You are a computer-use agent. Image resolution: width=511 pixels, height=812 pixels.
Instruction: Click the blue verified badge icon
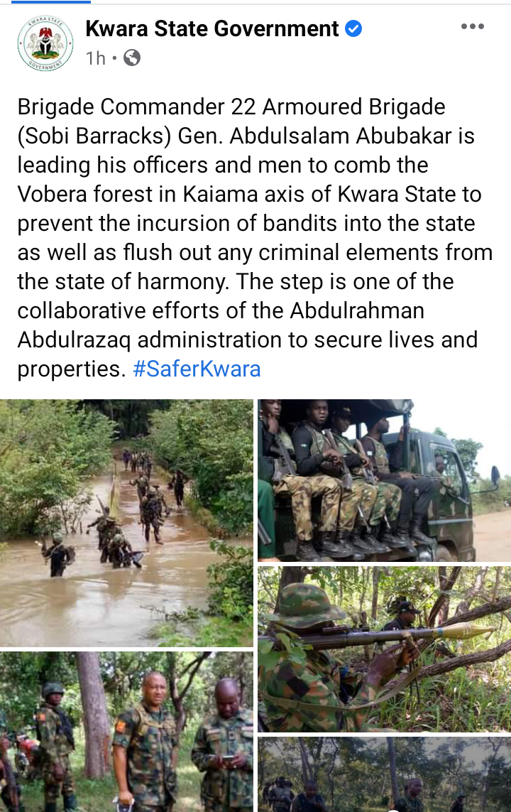coord(353,29)
